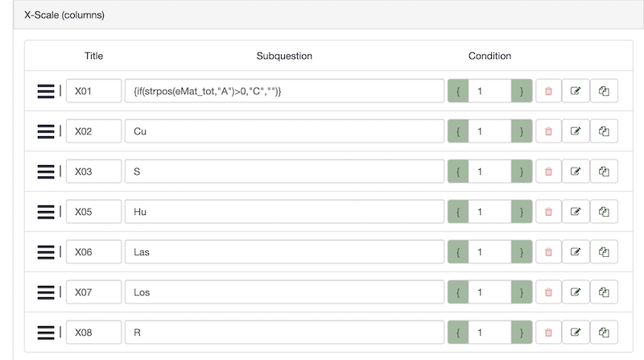
Task: Click the condition field of row X03
Action: [x=489, y=172]
